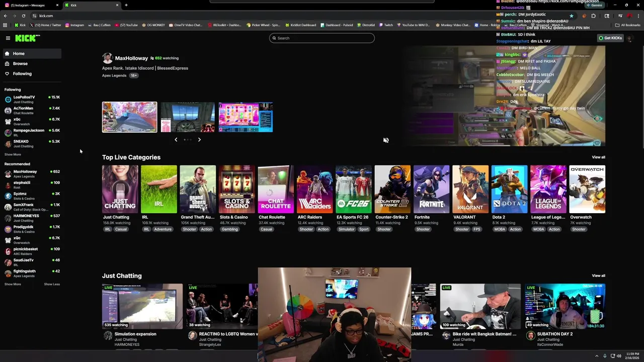Open Following in sidebar

click(x=31, y=73)
